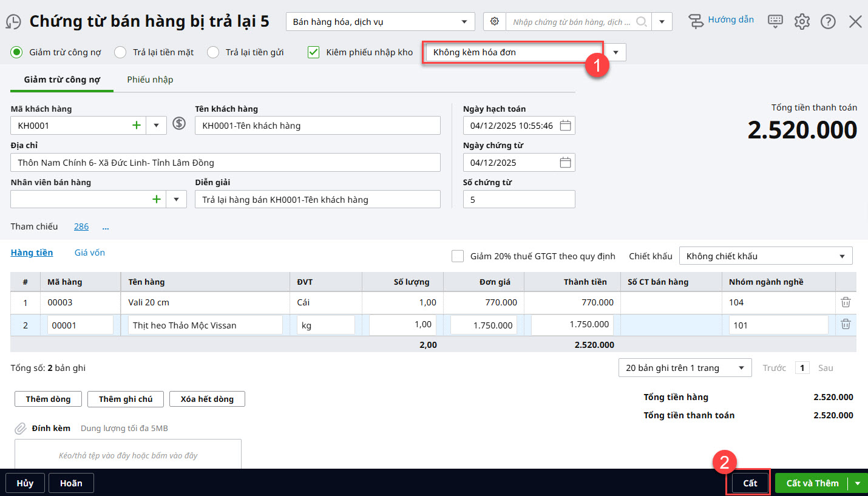Click the gear icon beside search box
The height and width of the screenshot is (496, 868).
[x=495, y=22]
